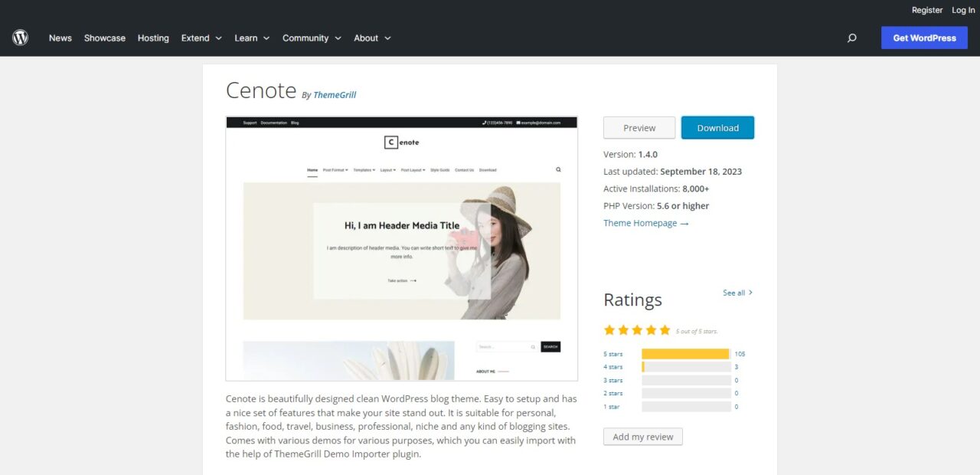Click the five-star rating icons

tap(637, 330)
